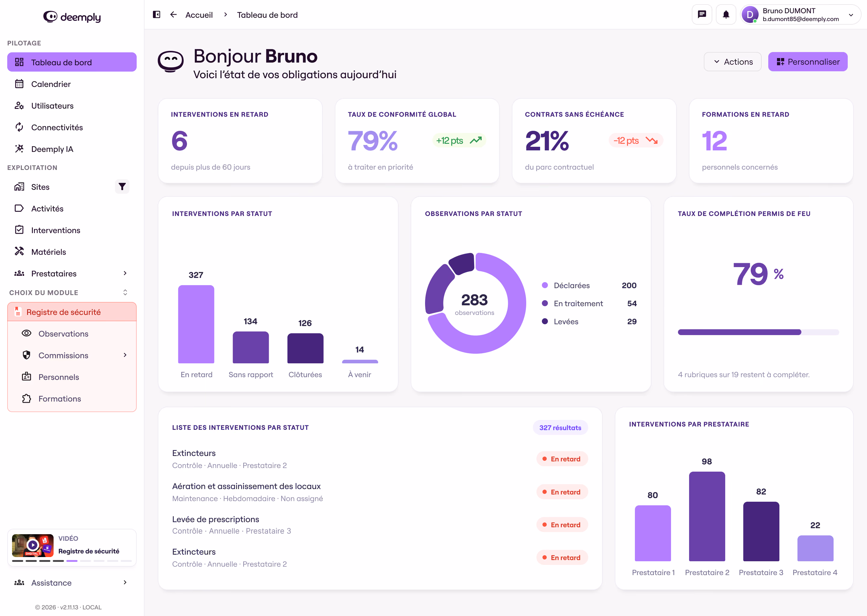Click the Sites filter funnel icon
Screen dimensions: 867x616
(x=122, y=186)
